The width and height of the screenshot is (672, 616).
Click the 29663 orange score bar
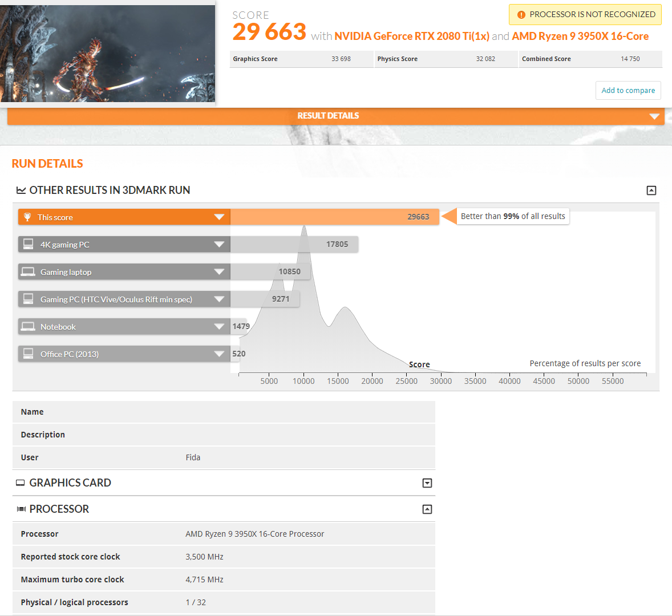(x=334, y=217)
